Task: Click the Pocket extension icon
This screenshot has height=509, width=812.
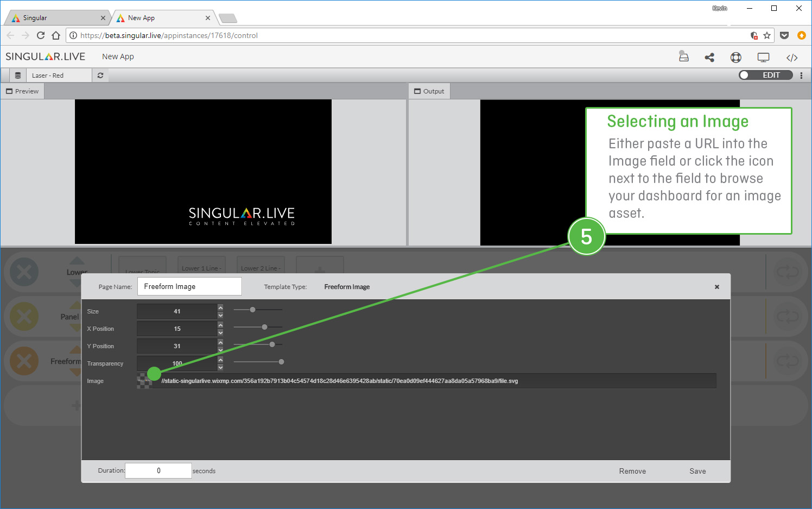Action: pos(784,35)
